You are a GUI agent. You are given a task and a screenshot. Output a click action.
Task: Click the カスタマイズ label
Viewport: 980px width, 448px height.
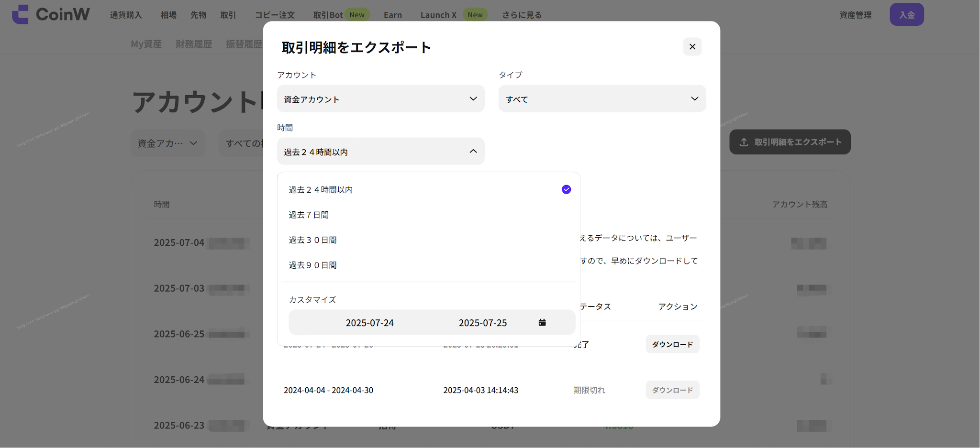312,300
